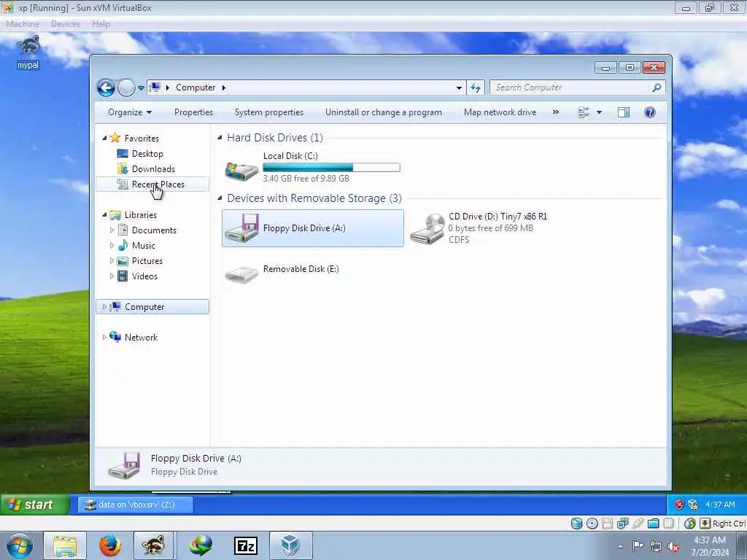Click the VirtualBox CD status icon
Image resolution: width=747 pixels, height=560 pixels.
592,524
